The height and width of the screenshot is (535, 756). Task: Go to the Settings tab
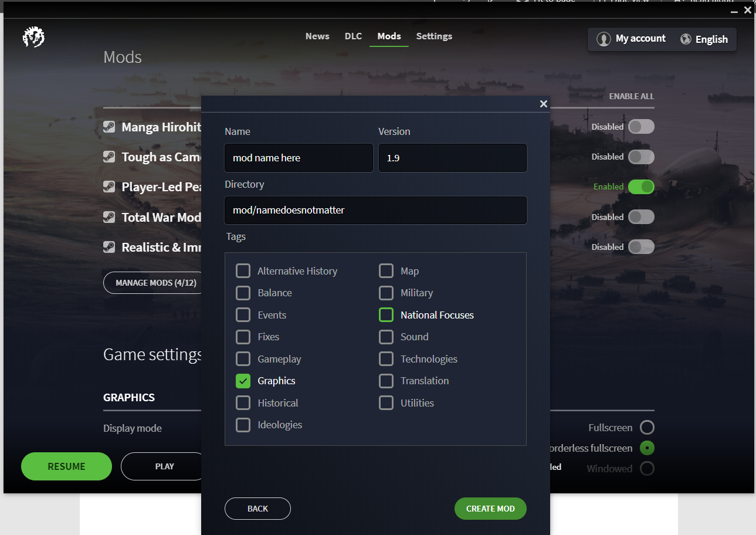(x=434, y=36)
